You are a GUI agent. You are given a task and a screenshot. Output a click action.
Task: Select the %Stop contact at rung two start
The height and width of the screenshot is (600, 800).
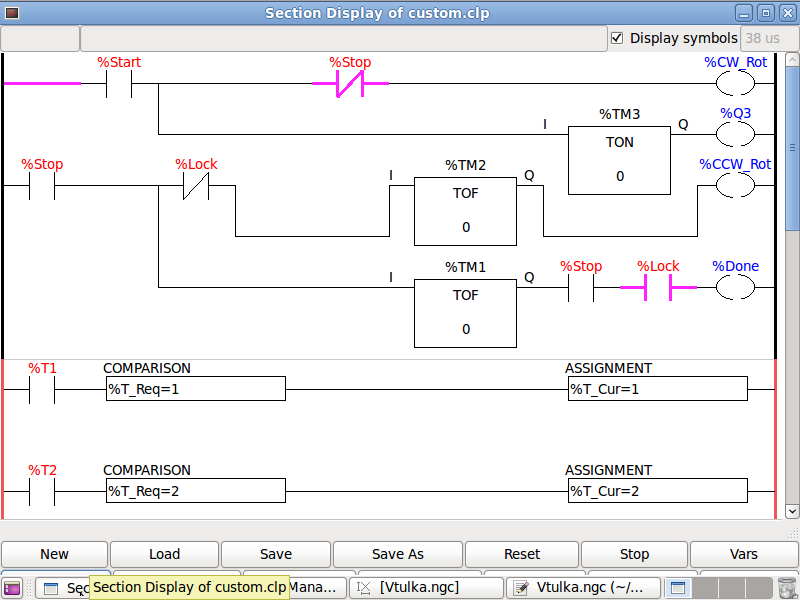tap(42, 186)
